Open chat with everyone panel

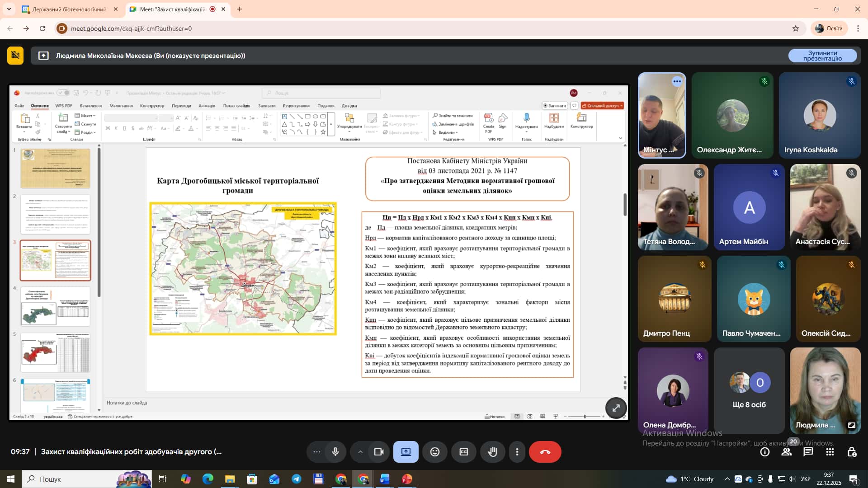(x=808, y=452)
